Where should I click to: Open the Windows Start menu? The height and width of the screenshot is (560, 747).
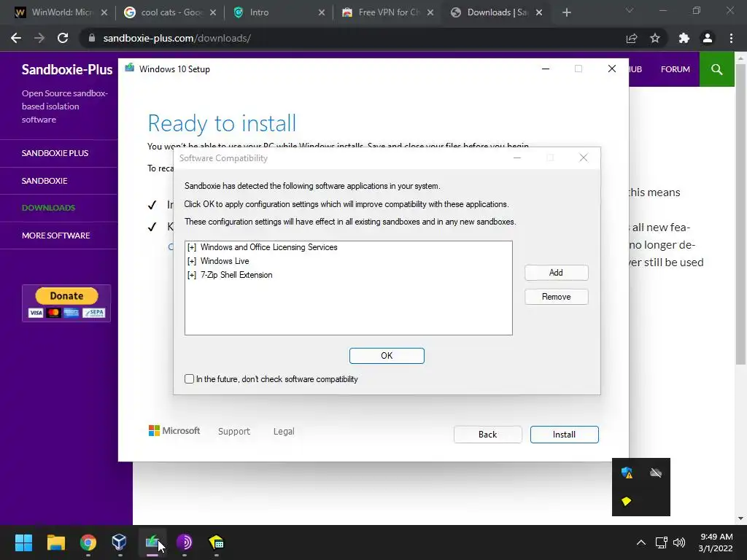coord(23,542)
